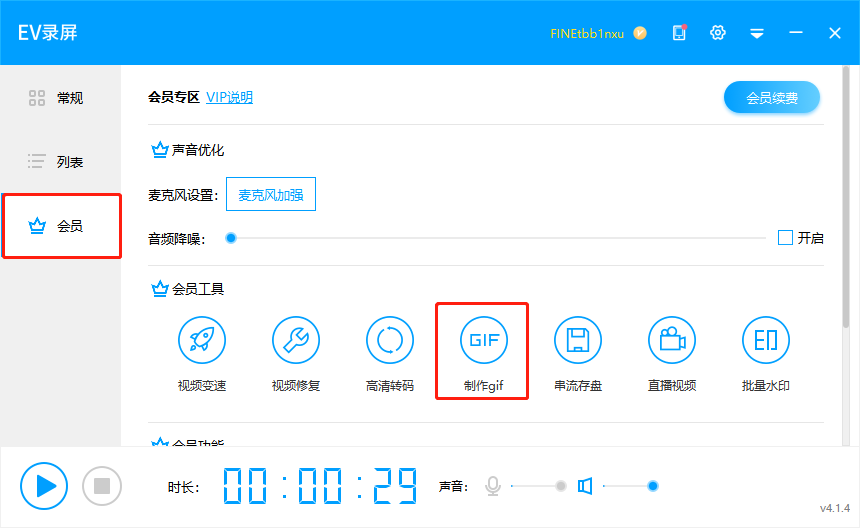Start recording with the play button
860x528 pixels.
(x=44, y=486)
